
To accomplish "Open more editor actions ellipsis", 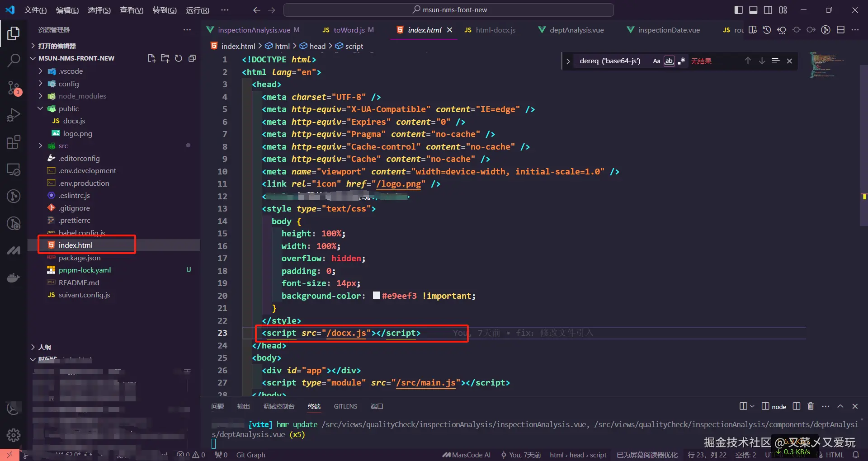I will [855, 30].
